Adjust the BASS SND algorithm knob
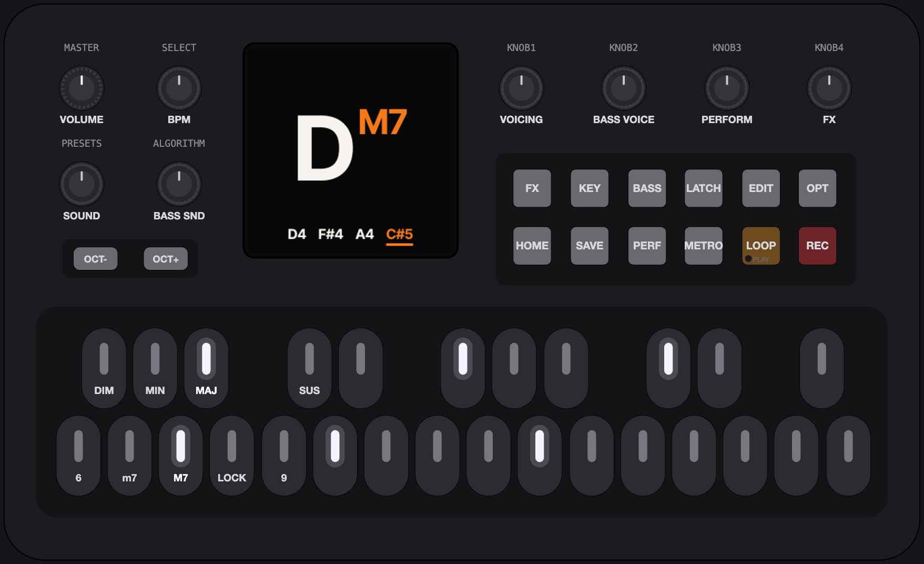The image size is (924, 564). (179, 184)
